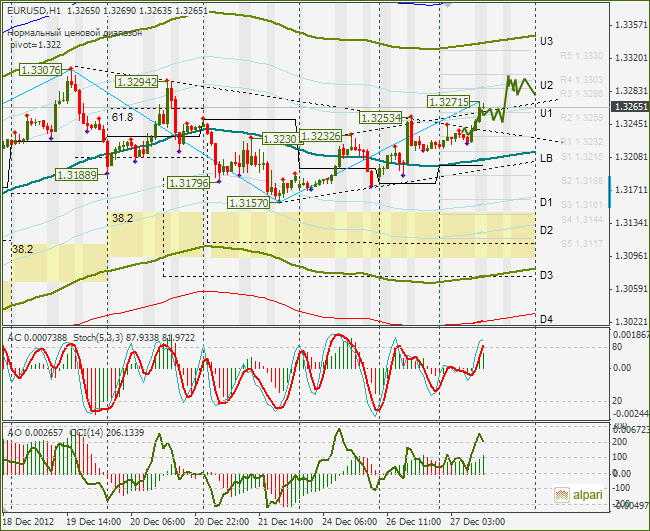Click the pivot=1.322 text

pyautogui.click(x=36, y=45)
